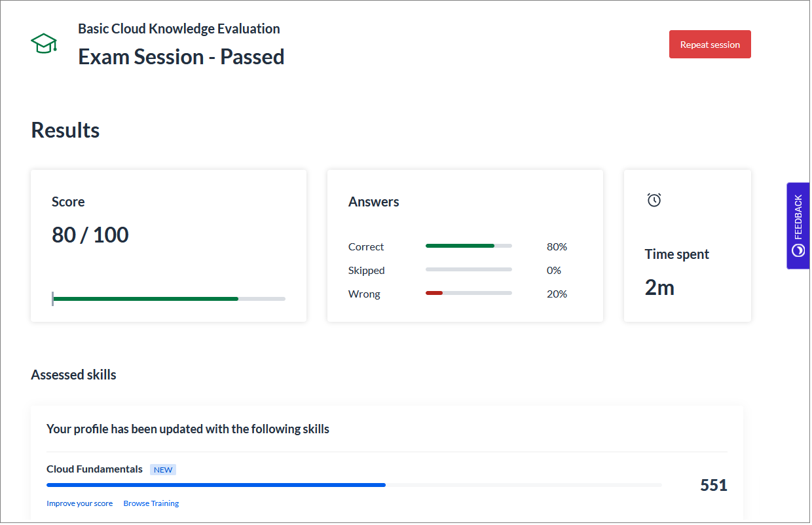This screenshot has width=812, height=525.
Task: Click the Skipped answers gray bar
Action: pyautogui.click(x=469, y=269)
